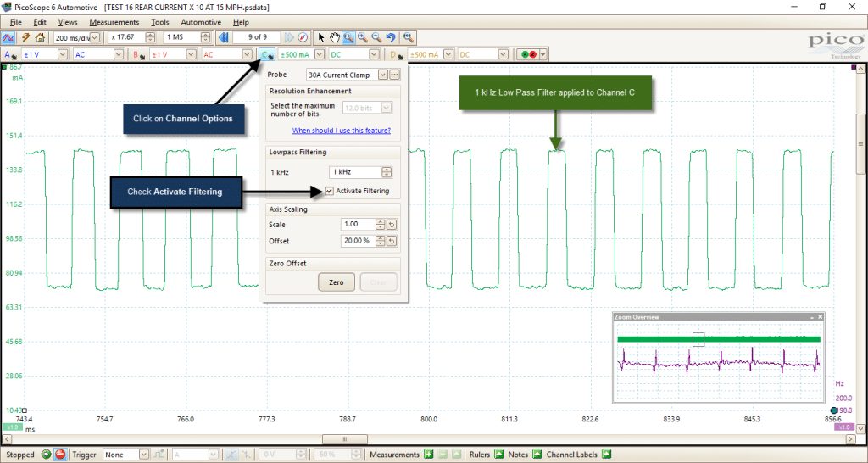Open the timebase 200 ms/div dropdown

pos(95,37)
